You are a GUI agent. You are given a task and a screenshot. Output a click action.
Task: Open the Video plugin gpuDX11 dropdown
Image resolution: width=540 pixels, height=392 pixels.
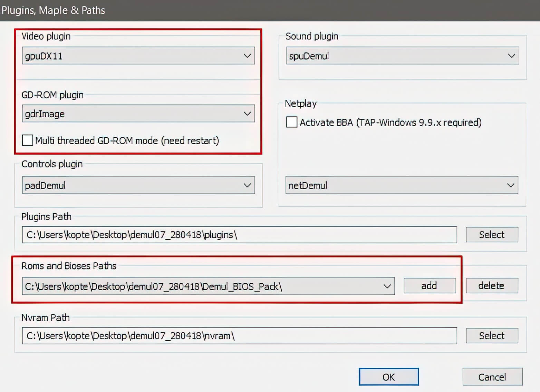point(138,56)
